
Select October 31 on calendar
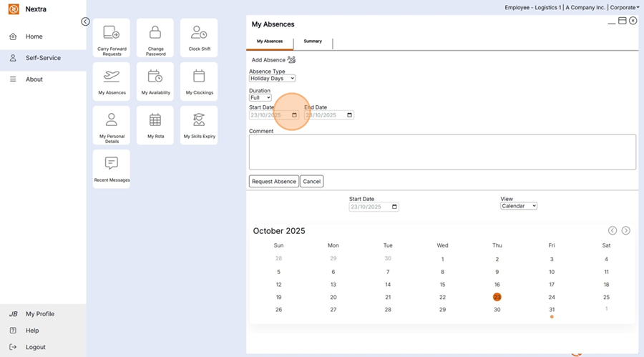pos(552,310)
